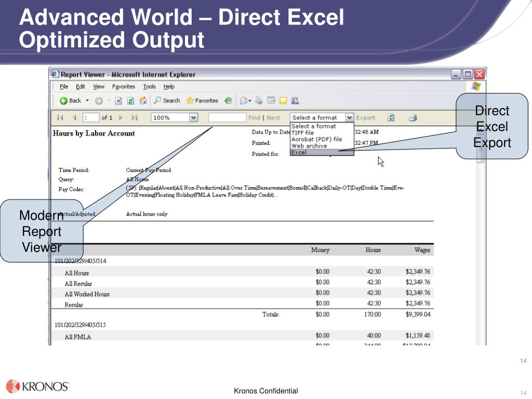Minimize the Report Viewer window

click(456, 74)
